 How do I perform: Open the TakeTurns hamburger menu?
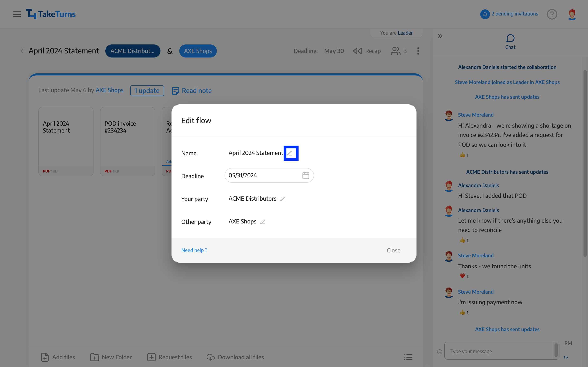(x=17, y=14)
